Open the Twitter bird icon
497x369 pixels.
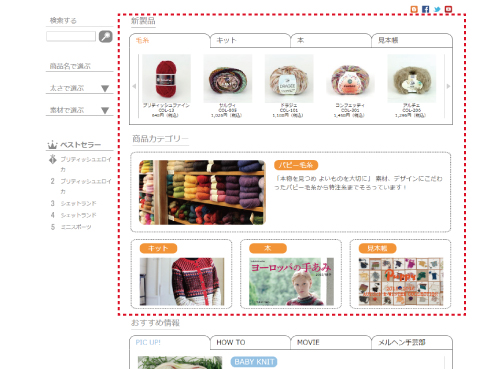click(437, 9)
